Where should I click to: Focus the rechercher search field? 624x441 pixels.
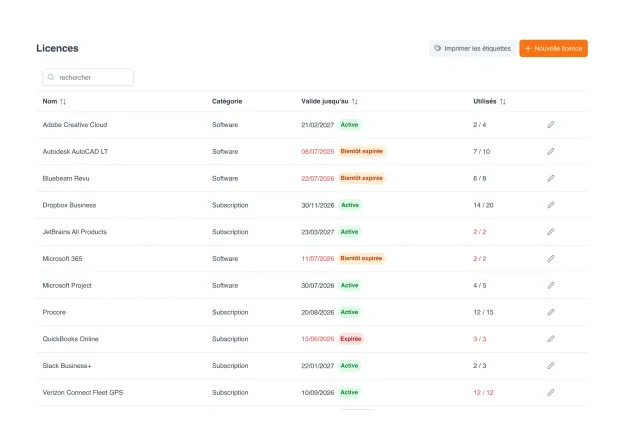click(88, 77)
